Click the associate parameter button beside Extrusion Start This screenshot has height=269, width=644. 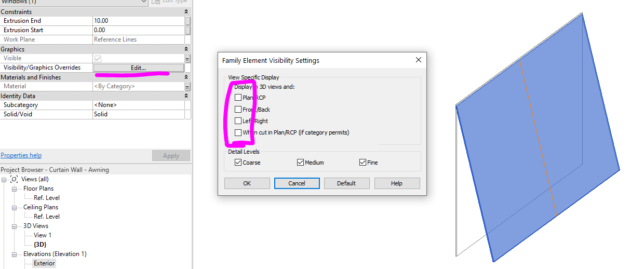click(x=187, y=30)
